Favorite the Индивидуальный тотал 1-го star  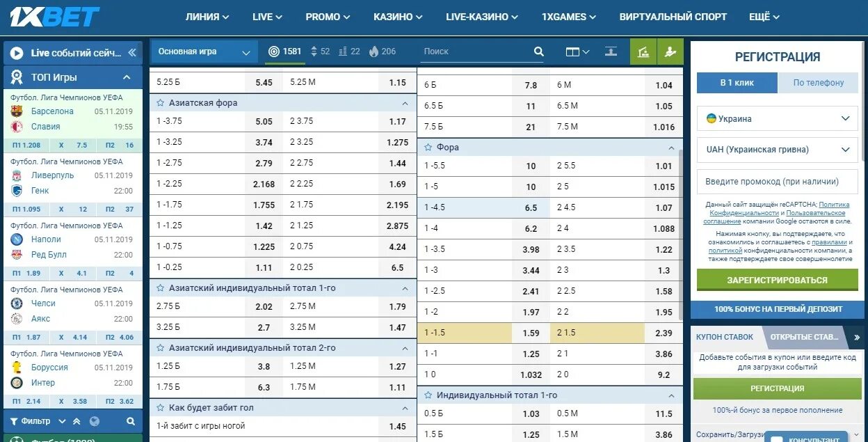point(428,395)
